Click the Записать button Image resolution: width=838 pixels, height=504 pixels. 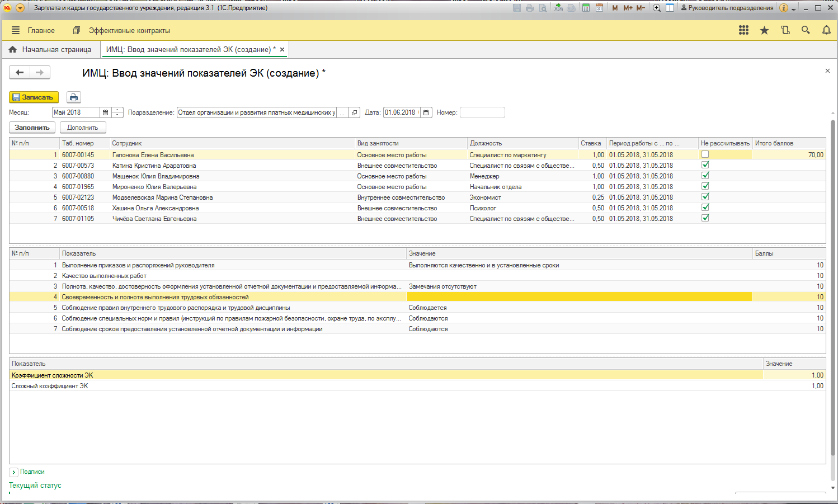pos(34,97)
